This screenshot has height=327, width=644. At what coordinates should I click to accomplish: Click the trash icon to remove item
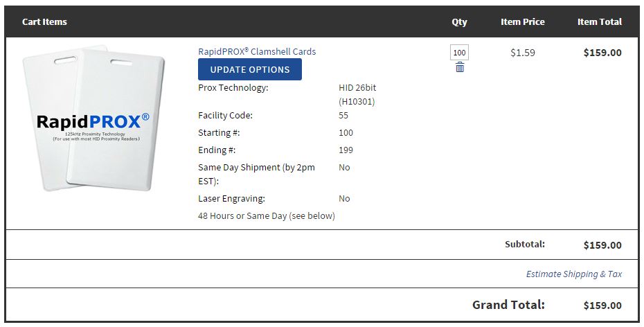click(460, 67)
